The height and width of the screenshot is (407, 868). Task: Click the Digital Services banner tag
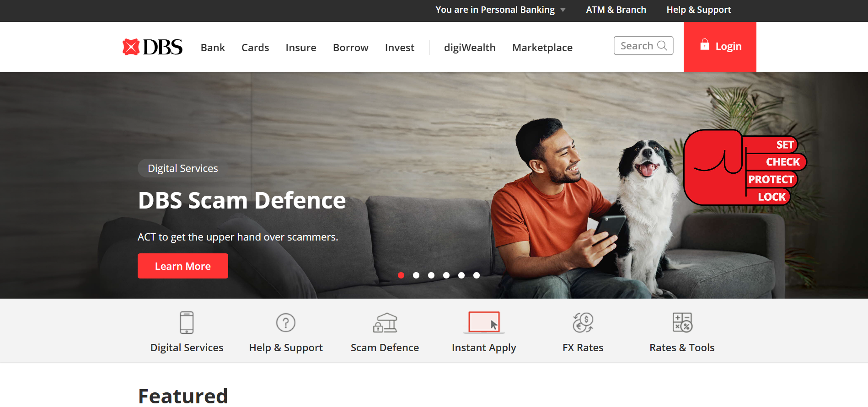[x=183, y=168]
